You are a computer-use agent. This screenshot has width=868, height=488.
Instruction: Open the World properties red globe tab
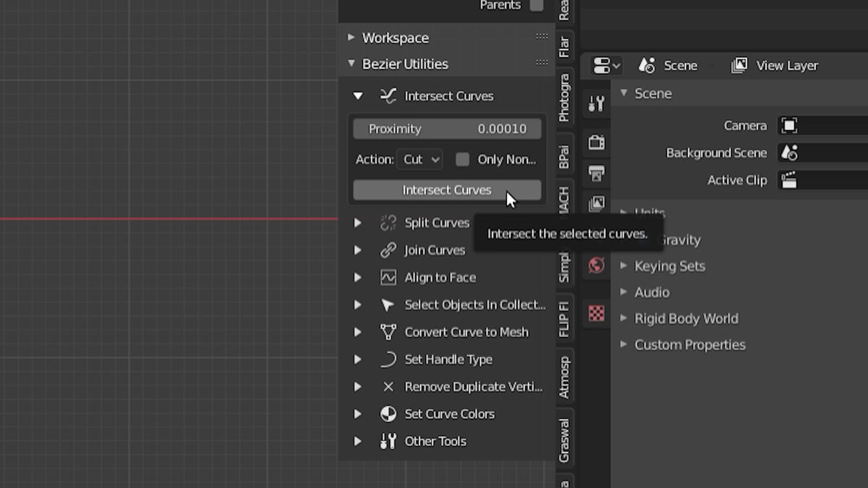pos(596,265)
